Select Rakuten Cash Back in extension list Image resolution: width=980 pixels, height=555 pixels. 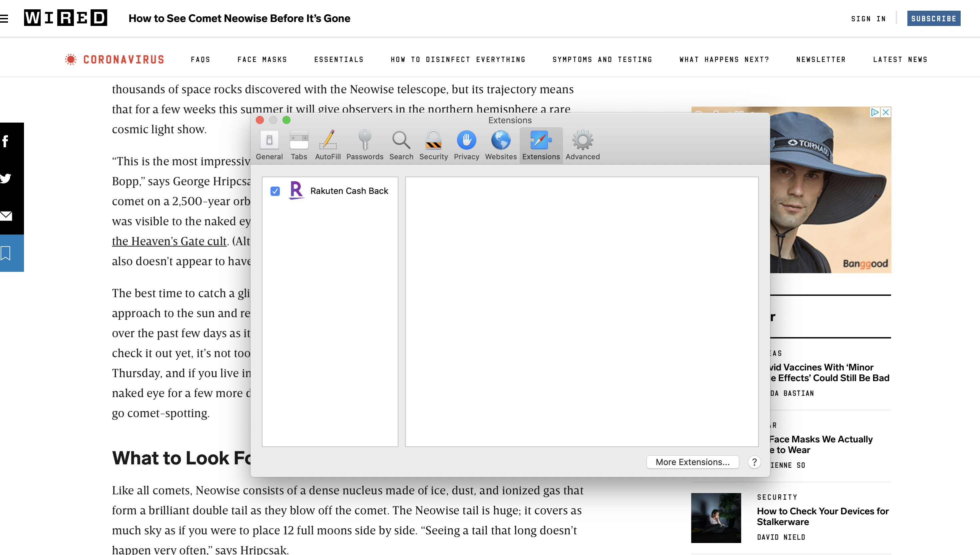[349, 191]
